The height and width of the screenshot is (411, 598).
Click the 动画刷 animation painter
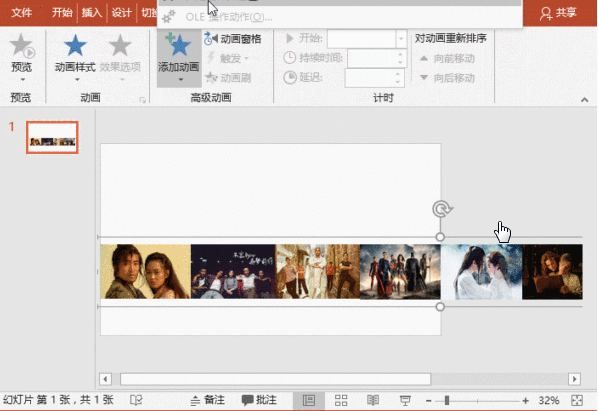pyautogui.click(x=228, y=78)
